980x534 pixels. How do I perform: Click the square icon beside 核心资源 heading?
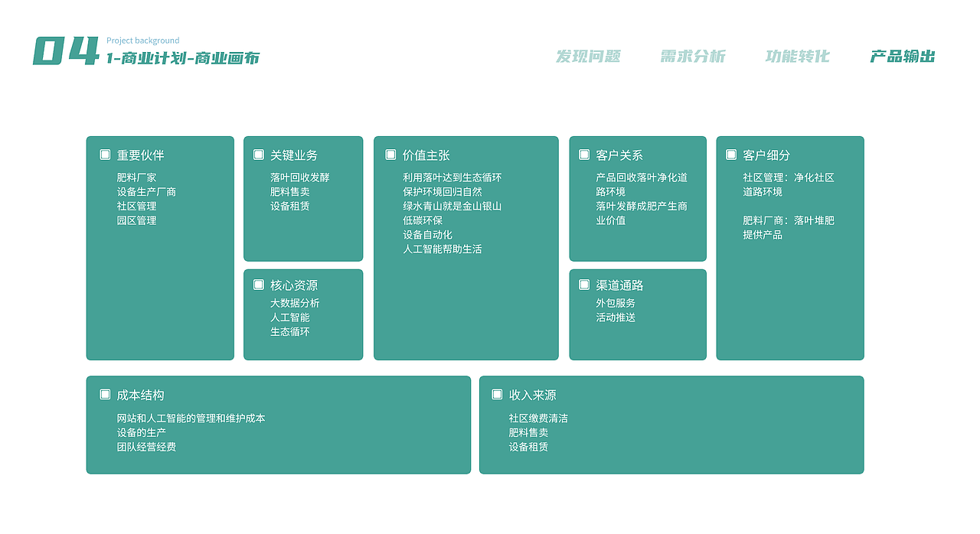click(x=258, y=283)
